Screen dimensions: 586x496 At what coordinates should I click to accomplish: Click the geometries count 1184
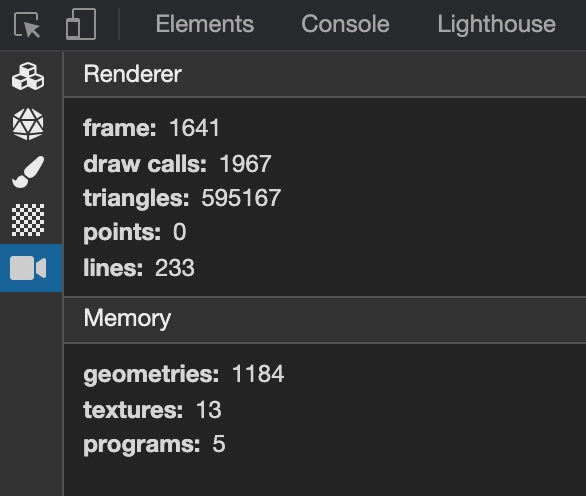(258, 374)
